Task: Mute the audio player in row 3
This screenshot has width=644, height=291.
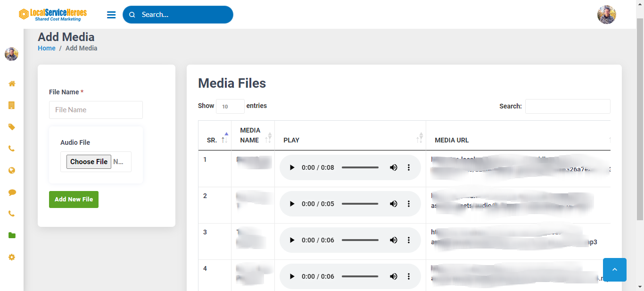Action: tap(393, 240)
